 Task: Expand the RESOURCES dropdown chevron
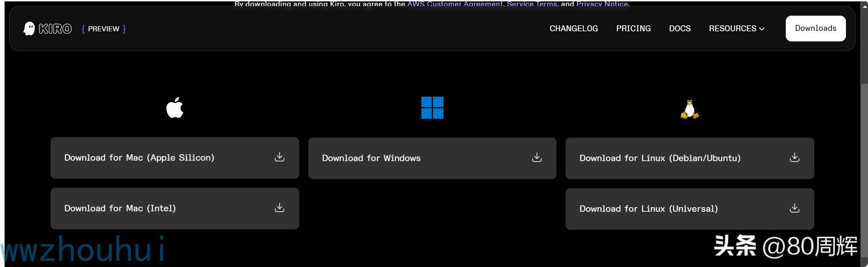pos(762,29)
